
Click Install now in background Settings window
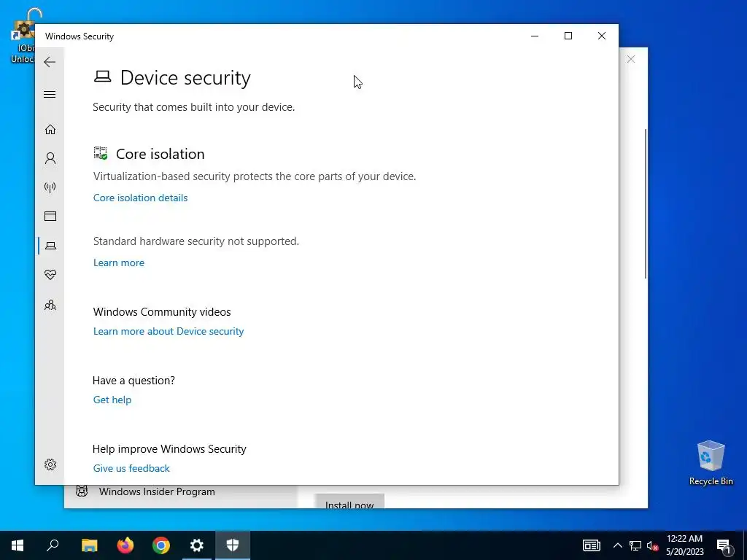click(x=349, y=503)
